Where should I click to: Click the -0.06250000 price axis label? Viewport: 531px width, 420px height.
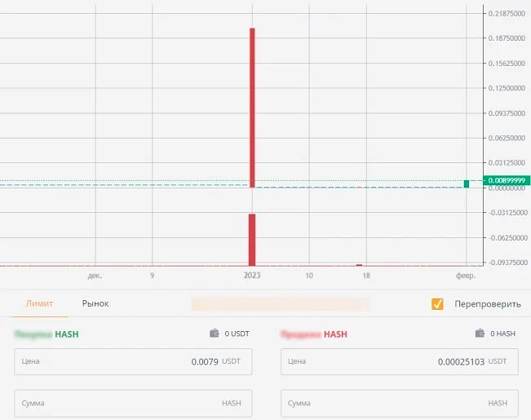click(508, 238)
